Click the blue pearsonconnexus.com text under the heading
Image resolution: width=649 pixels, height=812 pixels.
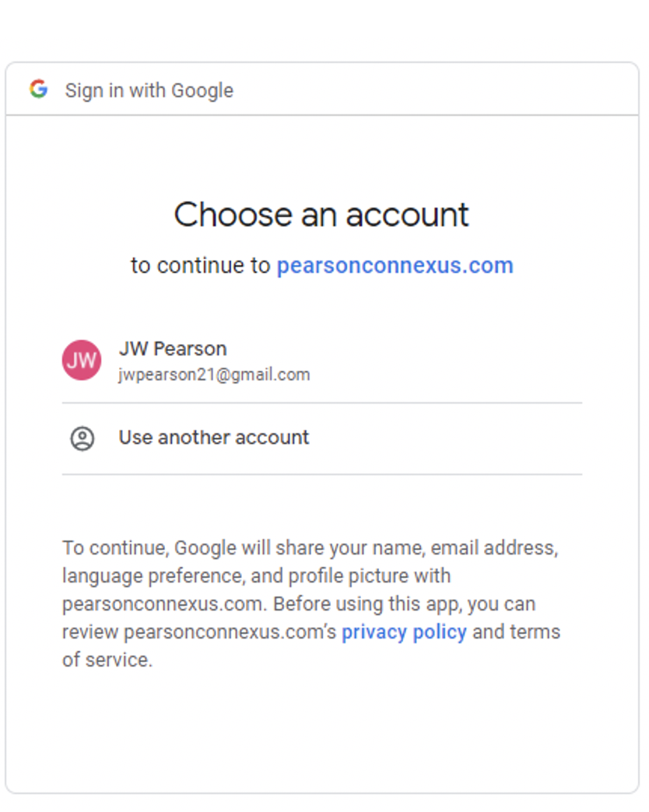394,265
